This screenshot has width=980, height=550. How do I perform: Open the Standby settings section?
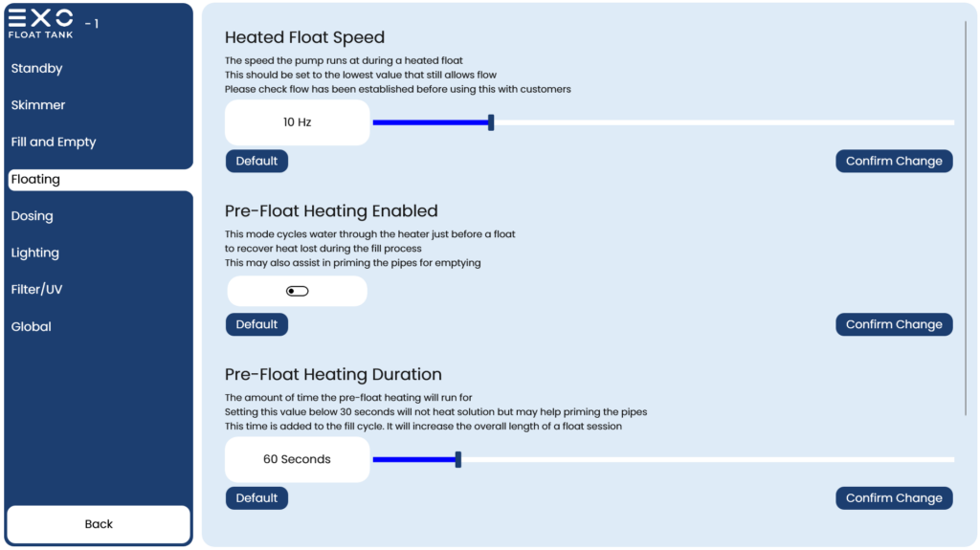tap(37, 68)
